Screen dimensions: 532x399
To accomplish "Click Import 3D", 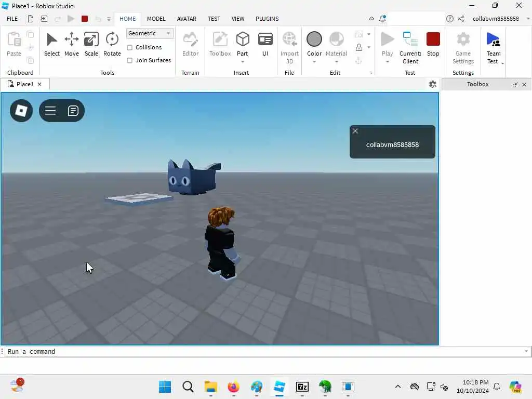I will tap(289, 47).
